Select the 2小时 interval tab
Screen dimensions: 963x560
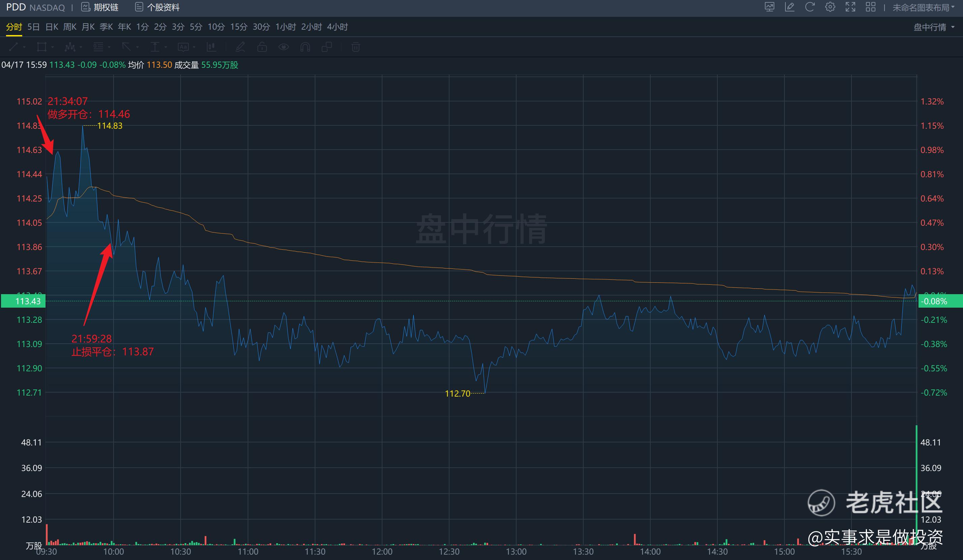click(x=311, y=27)
